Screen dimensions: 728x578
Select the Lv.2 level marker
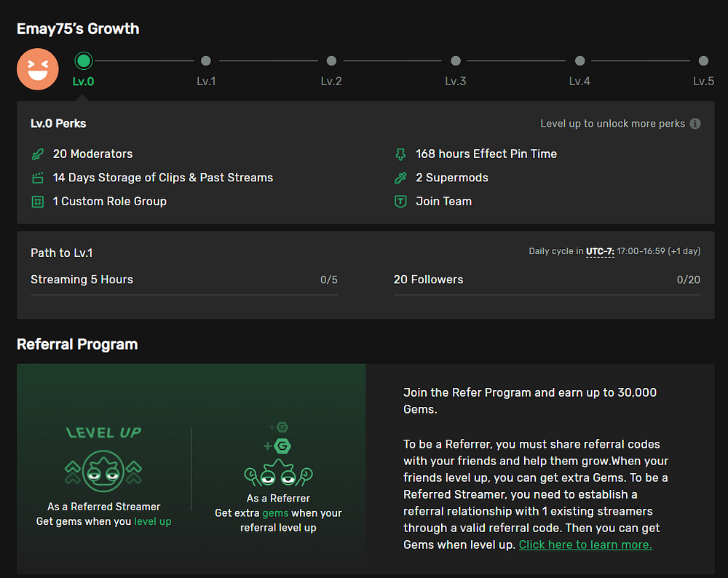(331, 61)
